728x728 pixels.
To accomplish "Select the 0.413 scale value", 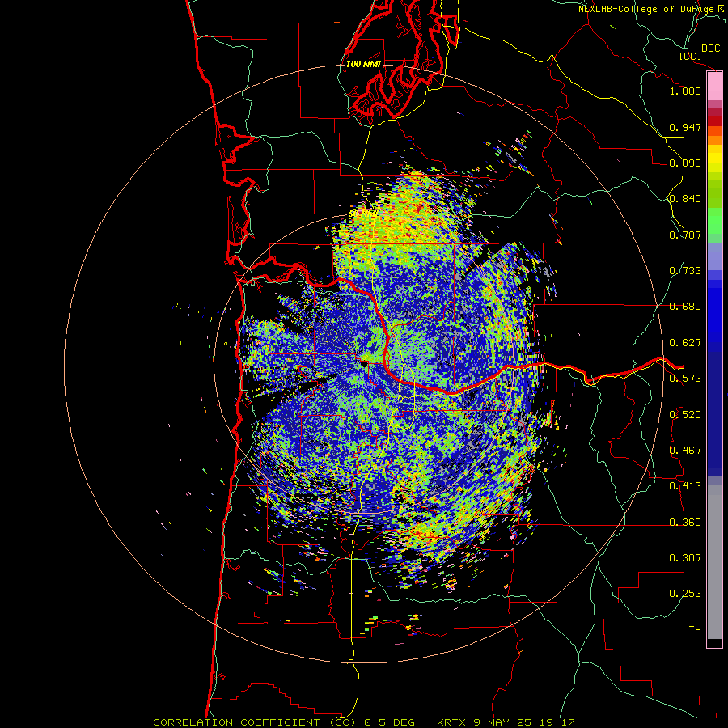I will [x=685, y=486].
